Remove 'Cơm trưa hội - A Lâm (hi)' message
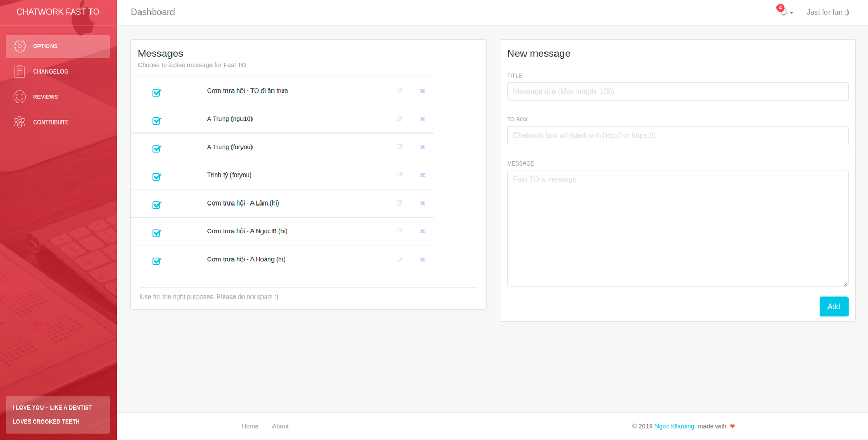Image resolution: width=868 pixels, height=440 pixels. 422,203
